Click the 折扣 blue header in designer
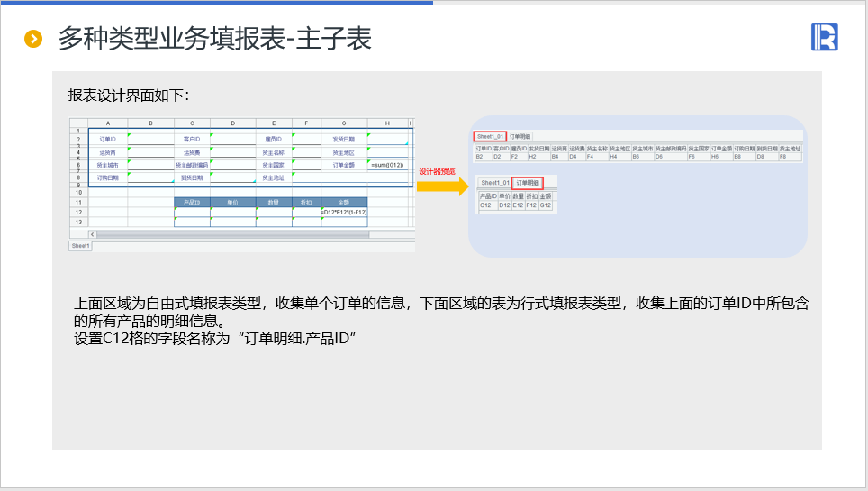This screenshot has height=491, width=868. pyautogui.click(x=306, y=203)
